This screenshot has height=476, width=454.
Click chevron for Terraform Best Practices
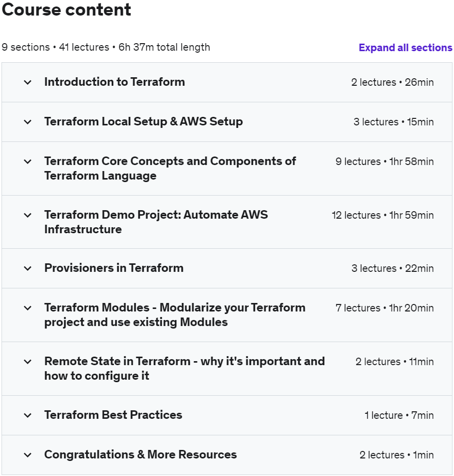pos(28,415)
